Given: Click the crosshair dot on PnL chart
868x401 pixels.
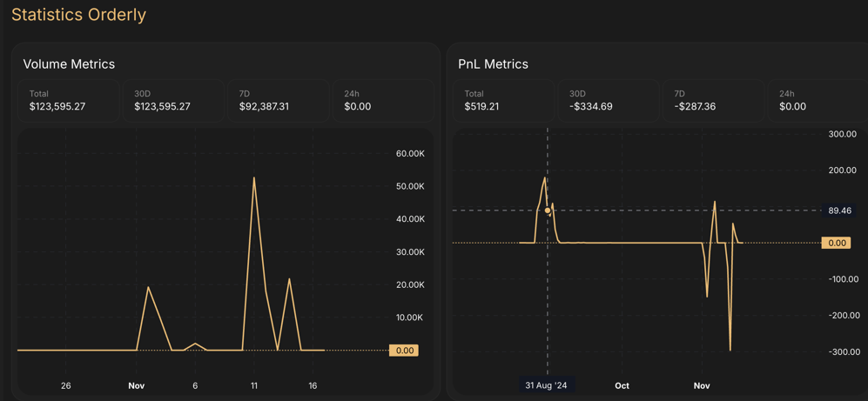Looking at the screenshot, I should pyautogui.click(x=548, y=211).
